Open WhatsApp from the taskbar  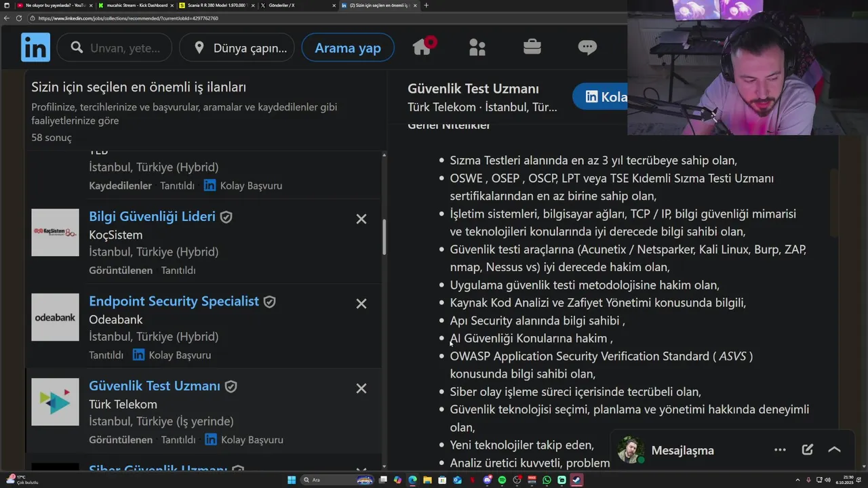547,480
